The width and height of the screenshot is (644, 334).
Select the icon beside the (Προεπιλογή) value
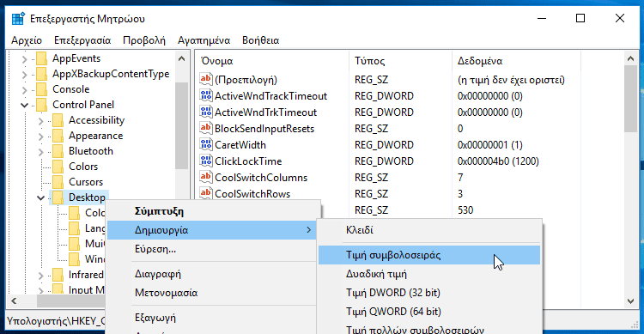[206, 79]
